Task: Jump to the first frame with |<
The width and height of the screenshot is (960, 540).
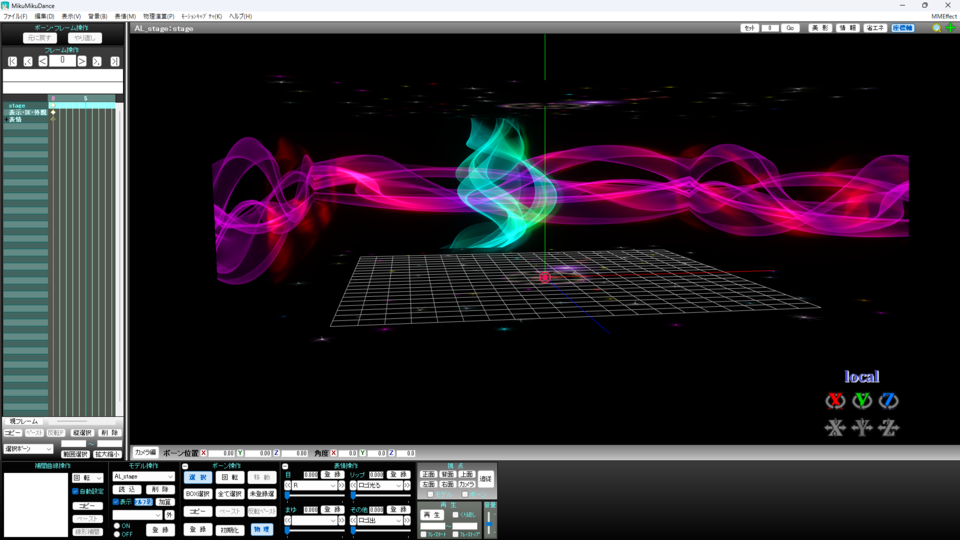Action: 12,61
